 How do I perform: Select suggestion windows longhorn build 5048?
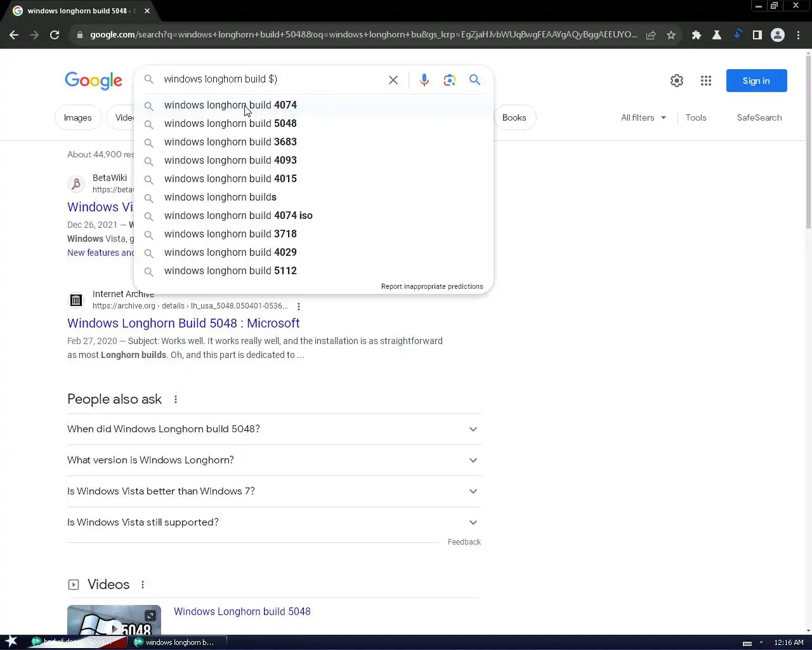[x=313, y=124]
